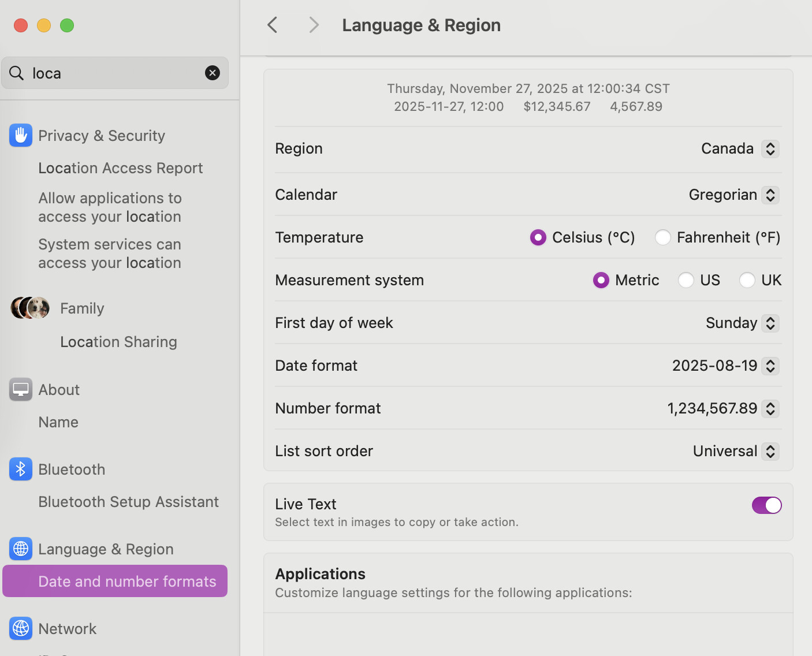Clear the search field with X icon
Screen dimensions: 812x656
(213, 73)
